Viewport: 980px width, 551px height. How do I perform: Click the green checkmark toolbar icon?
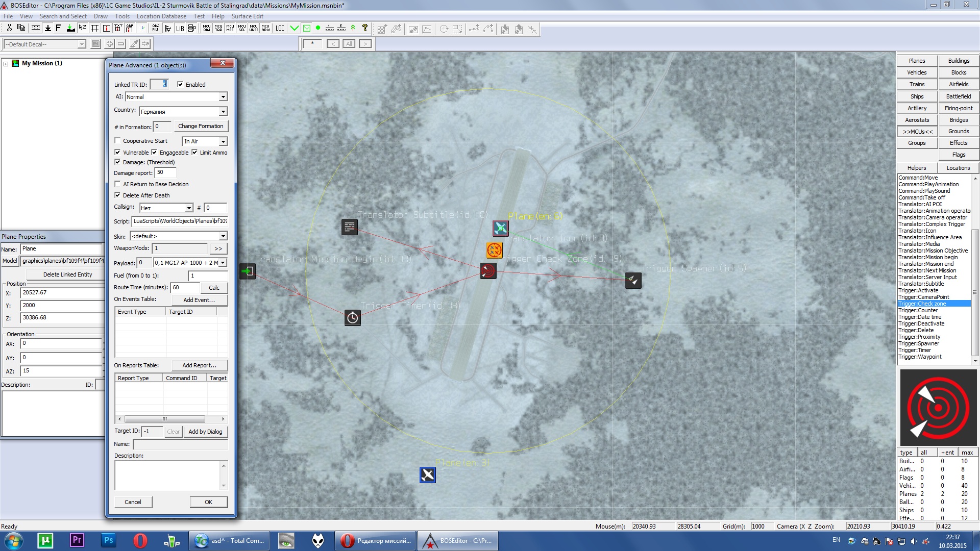coord(295,28)
